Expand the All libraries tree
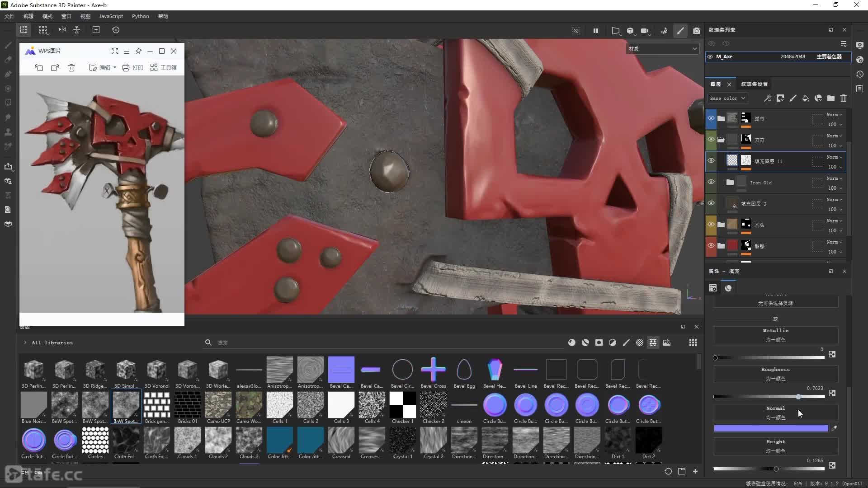This screenshot has width=868, height=488. 25,343
